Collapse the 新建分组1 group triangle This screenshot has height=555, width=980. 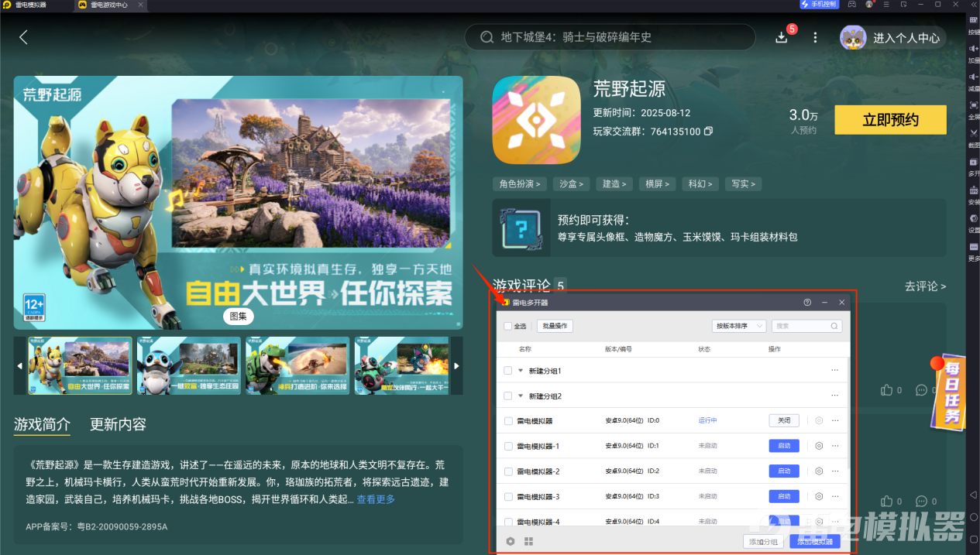[521, 371]
